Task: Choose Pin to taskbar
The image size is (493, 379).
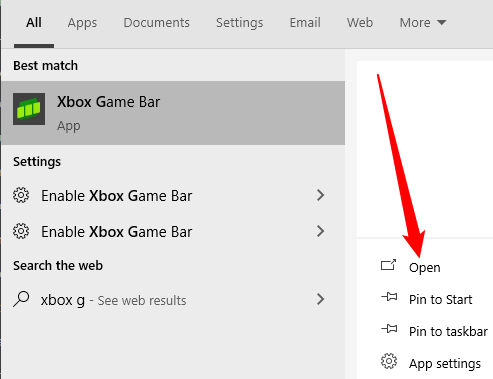Action: pos(448,331)
